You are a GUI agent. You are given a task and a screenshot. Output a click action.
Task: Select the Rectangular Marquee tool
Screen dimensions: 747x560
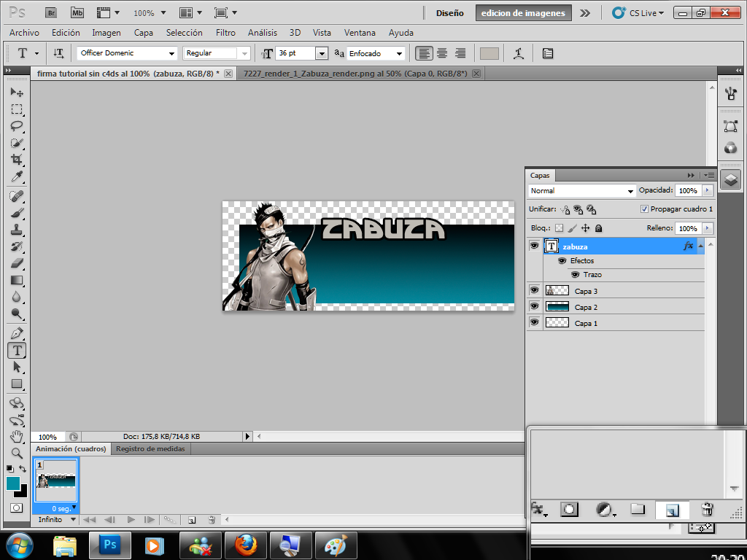pos(17,109)
